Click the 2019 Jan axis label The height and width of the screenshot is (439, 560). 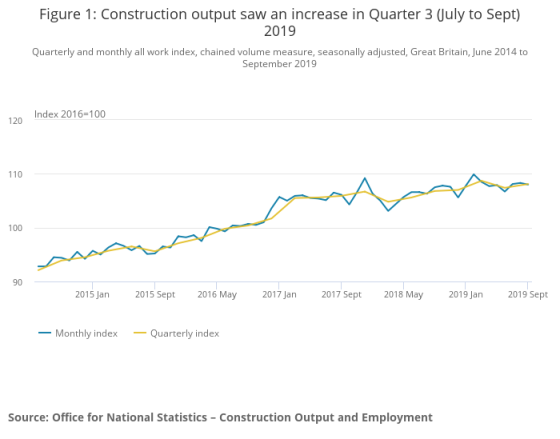(x=466, y=295)
